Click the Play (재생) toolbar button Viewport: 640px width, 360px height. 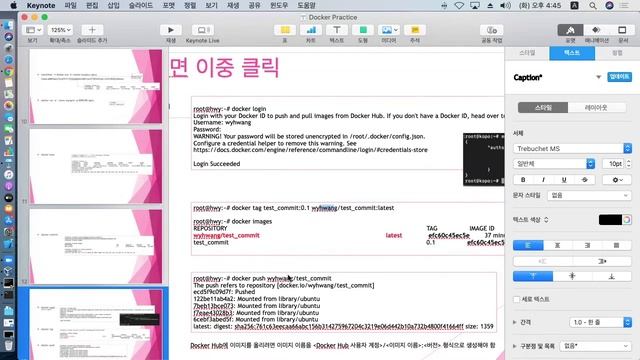coord(171,30)
